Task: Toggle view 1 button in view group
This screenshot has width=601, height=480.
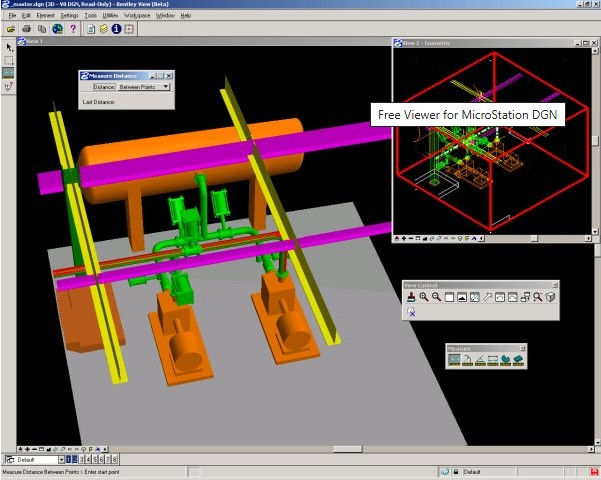Action: tap(69, 459)
